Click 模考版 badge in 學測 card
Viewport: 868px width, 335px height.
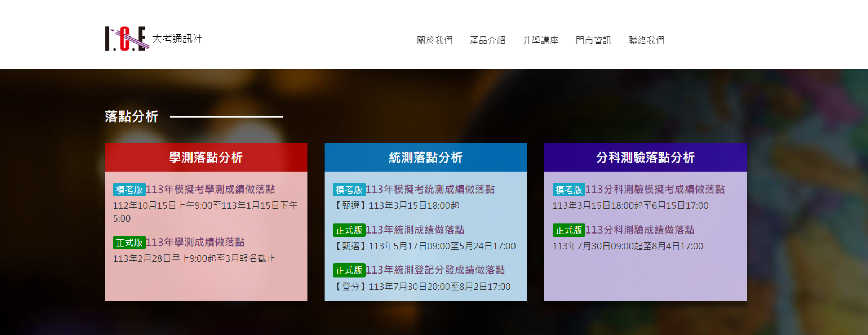(x=129, y=190)
